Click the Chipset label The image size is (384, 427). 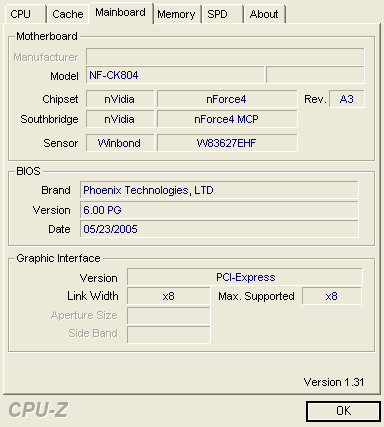(x=60, y=99)
